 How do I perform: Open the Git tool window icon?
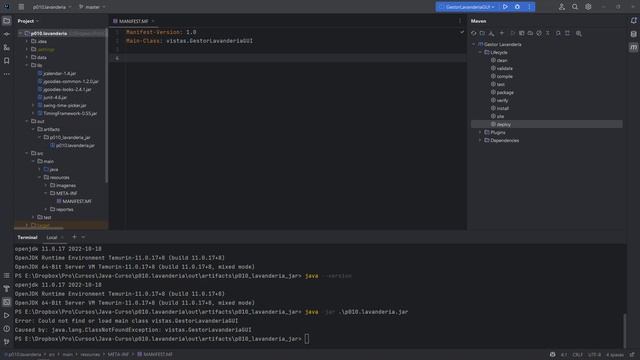(7, 342)
